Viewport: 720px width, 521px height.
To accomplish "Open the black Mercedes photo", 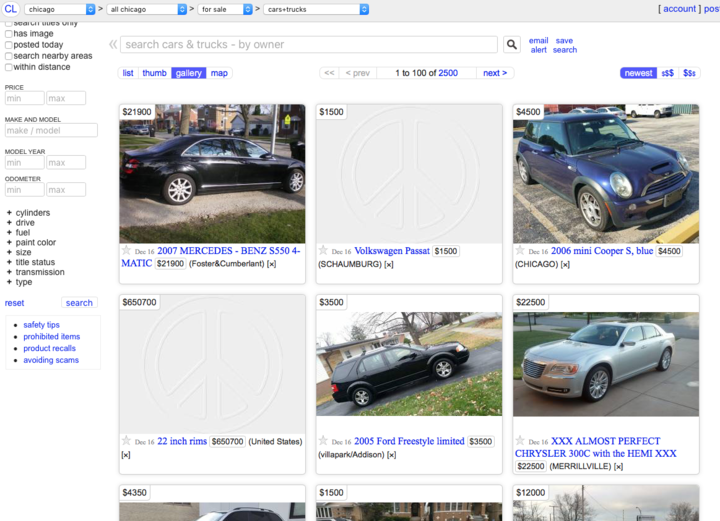I will [212, 174].
